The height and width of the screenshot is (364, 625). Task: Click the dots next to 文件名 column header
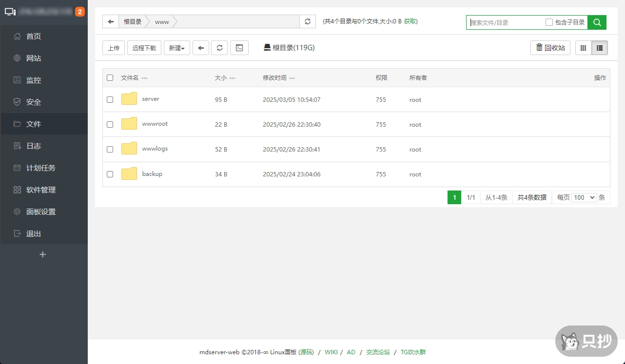pos(144,78)
